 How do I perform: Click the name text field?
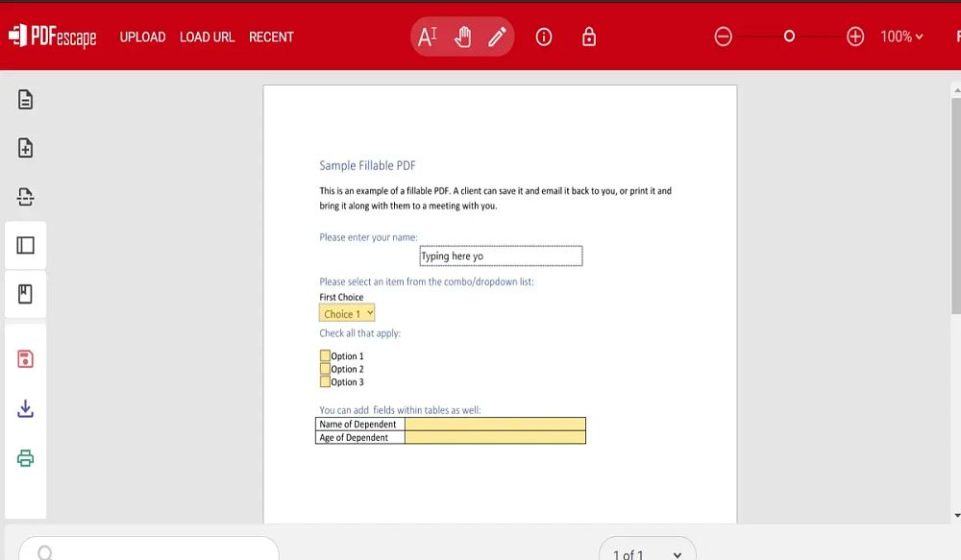[x=501, y=256]
